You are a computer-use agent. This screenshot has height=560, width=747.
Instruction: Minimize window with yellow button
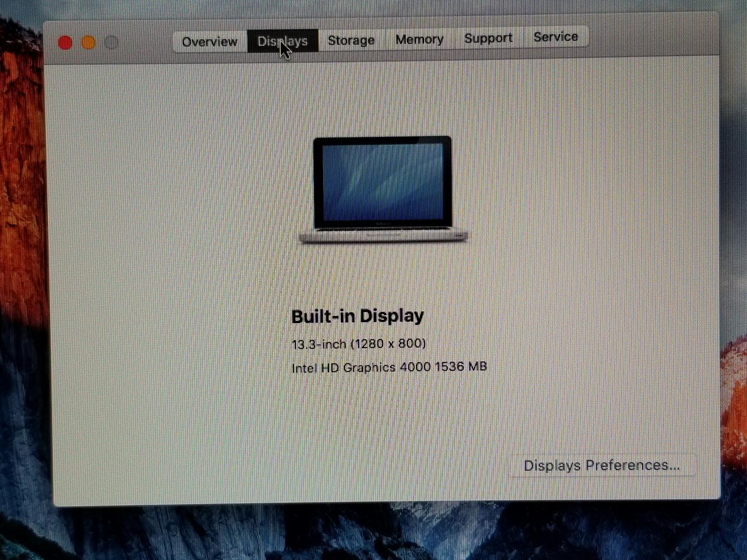pyautogui.click(x=88, y=43)
